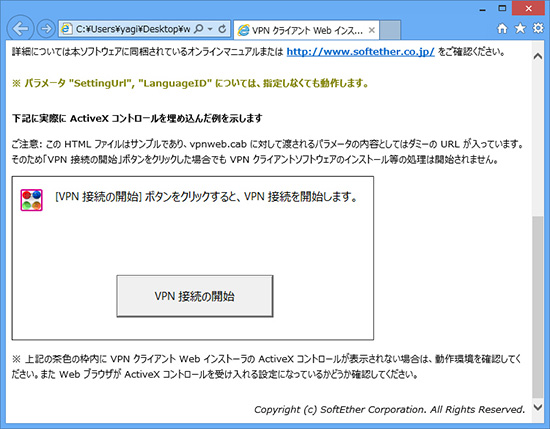The width and height of the screenshot is (550, 429).
Task: Click the scrollbar down arrow
Action: tap(537, 407)
